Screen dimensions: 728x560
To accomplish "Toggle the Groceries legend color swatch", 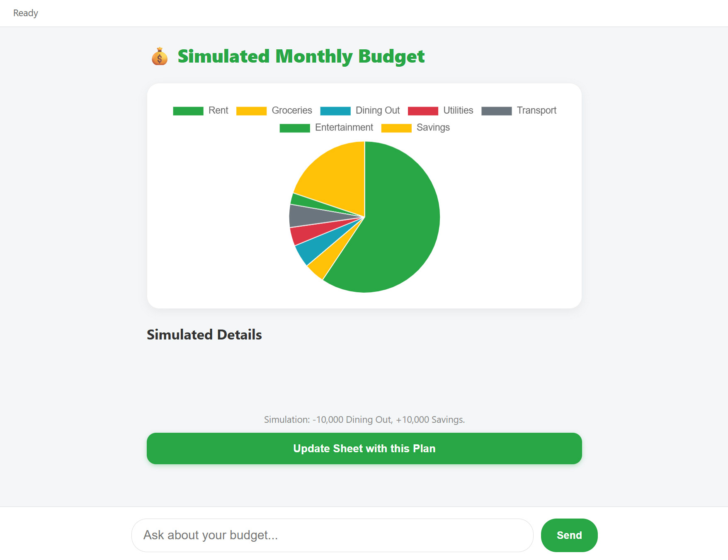I will [x=251, y=111].
